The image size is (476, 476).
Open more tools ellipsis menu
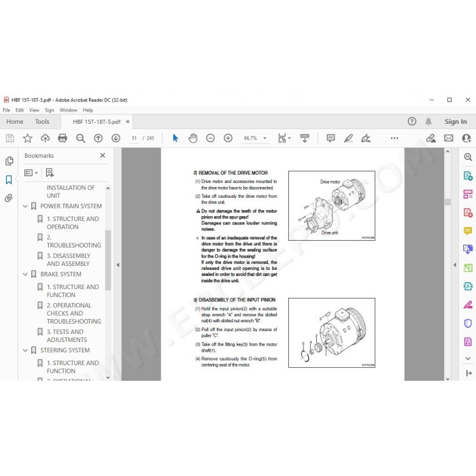point(394,139)
